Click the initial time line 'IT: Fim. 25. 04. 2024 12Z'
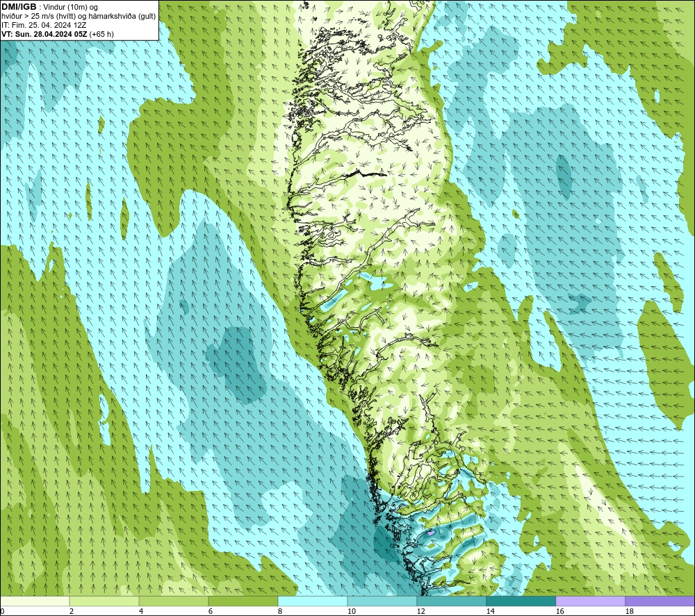Image resolution: width=695 pixels, height=616 pixels. (x=44, y=25)
